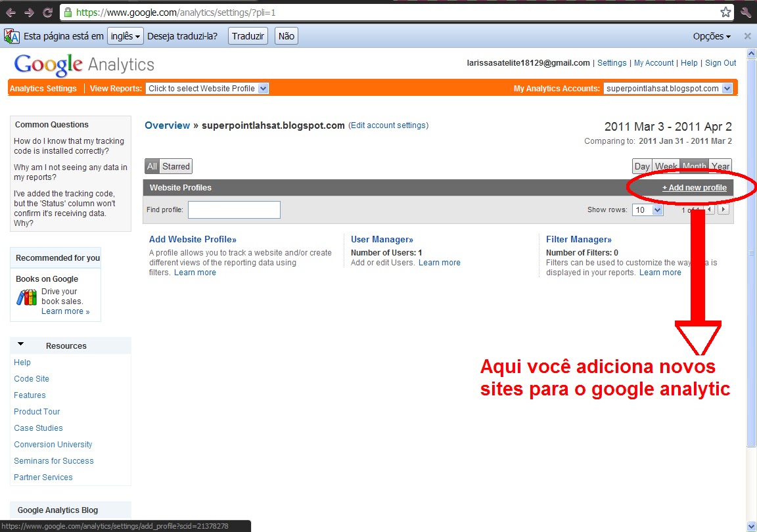Switch date range to Year
This screenshot has height=532, width=757.
click(720, 166)
